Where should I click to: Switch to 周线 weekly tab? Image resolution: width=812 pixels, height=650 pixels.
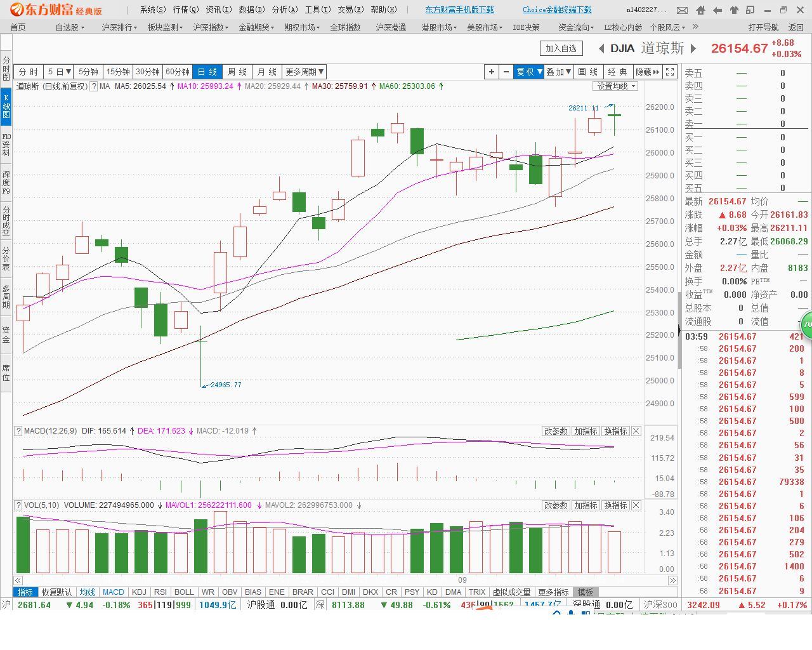pyautogui.click(x=237, y=72)
